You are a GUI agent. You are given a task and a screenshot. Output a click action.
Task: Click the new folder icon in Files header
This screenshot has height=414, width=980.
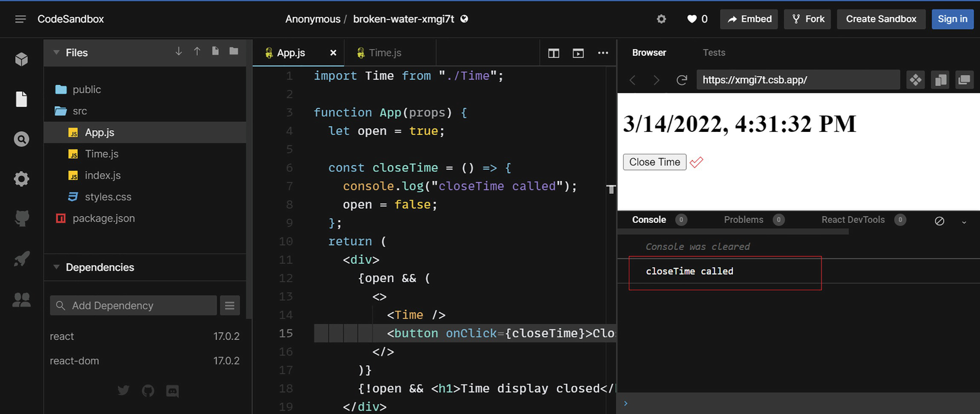tap(233, 52)
